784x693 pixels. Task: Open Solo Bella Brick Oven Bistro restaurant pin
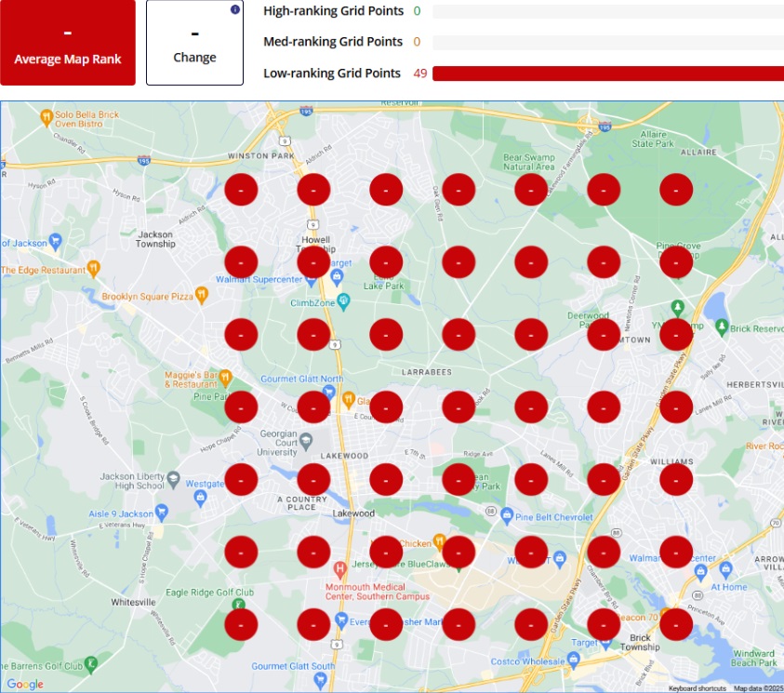(x=47, y=118)
